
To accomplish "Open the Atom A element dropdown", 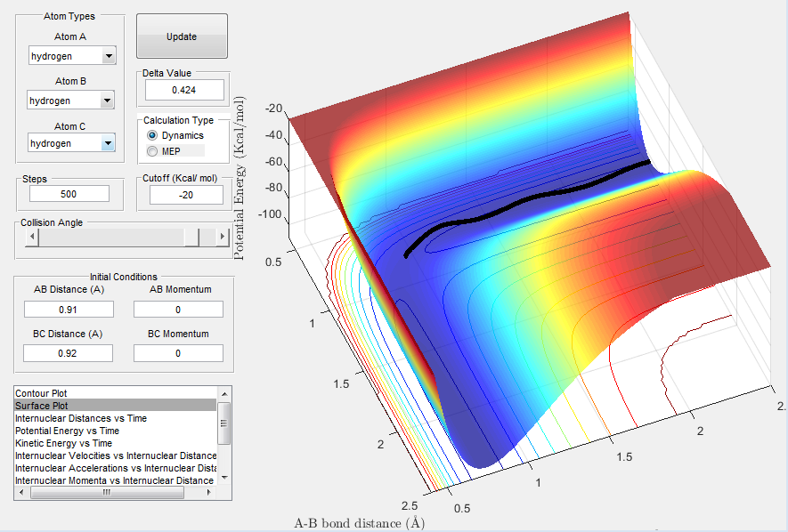I will click(72, 57).
